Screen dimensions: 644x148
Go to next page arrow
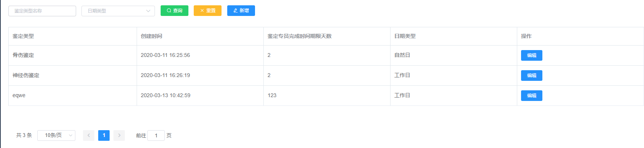pos(119,135)
